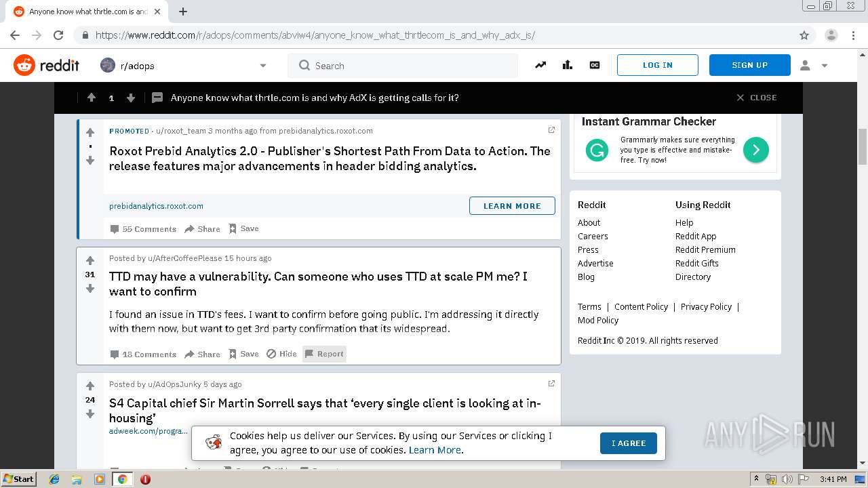This screenshot has height=488, width=868.
Task: Open the All bar-chart icon
Action: pyautogui.click(x=568, y=65)
